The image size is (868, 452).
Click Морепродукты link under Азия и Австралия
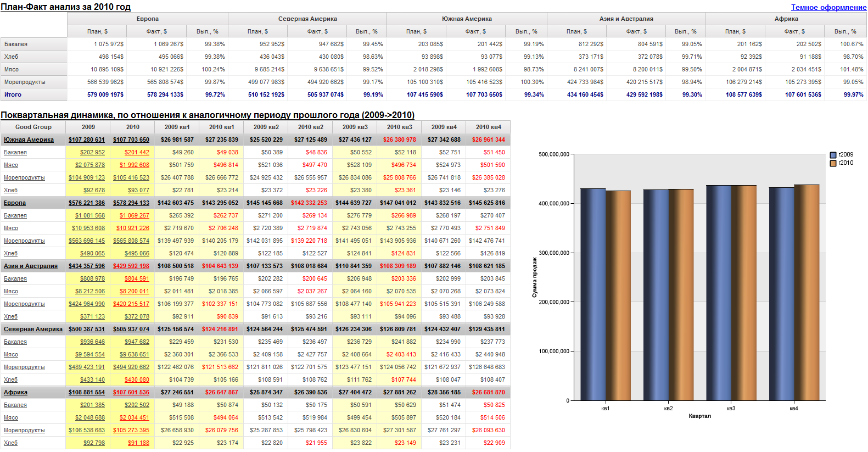(x=24, y=304)
